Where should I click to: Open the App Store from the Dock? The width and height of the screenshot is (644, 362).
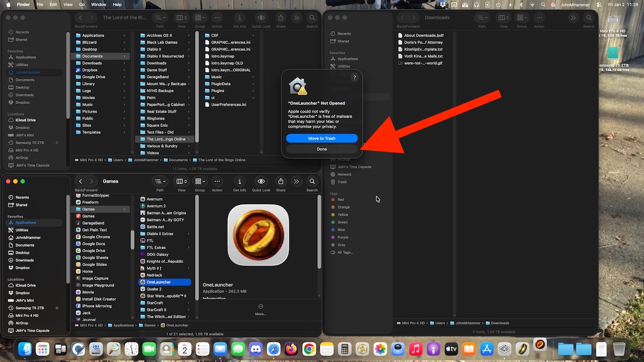click(x=486, y=349)
